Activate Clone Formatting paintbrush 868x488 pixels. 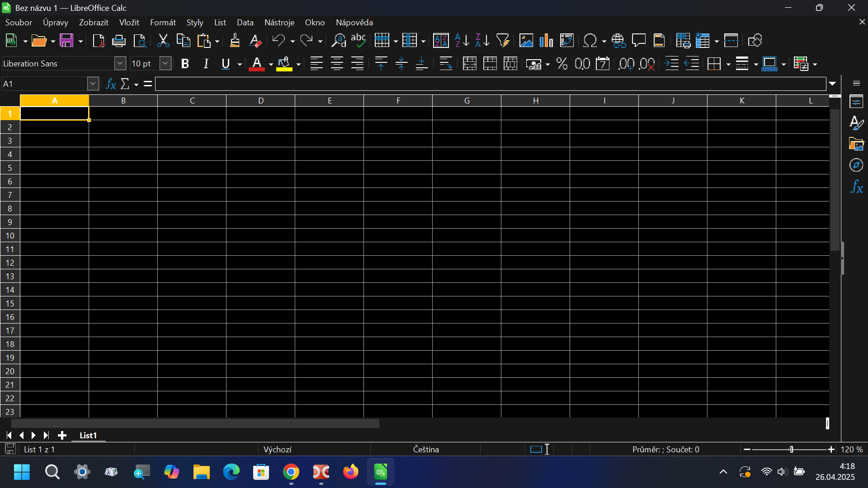(235, 41)
